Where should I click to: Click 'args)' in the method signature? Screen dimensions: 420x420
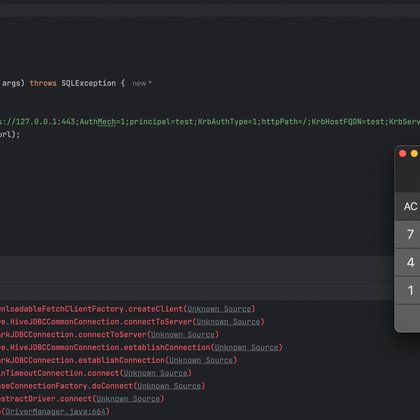(x=13, y=83)
